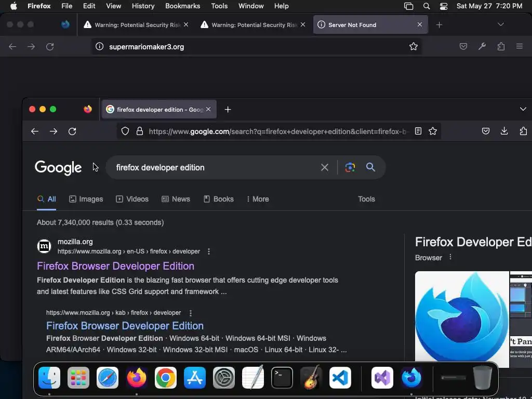Screen dimensions: 532x399
Task: Reload the Google search page
Action: pyautogui.click(x=72, y=131)
